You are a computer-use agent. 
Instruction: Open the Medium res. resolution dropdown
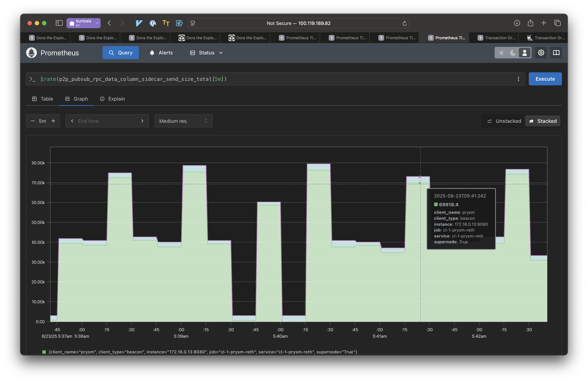(183, 121)
